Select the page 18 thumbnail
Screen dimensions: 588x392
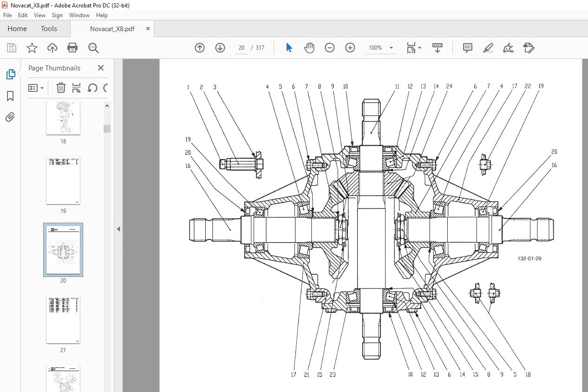coord(63,118)
